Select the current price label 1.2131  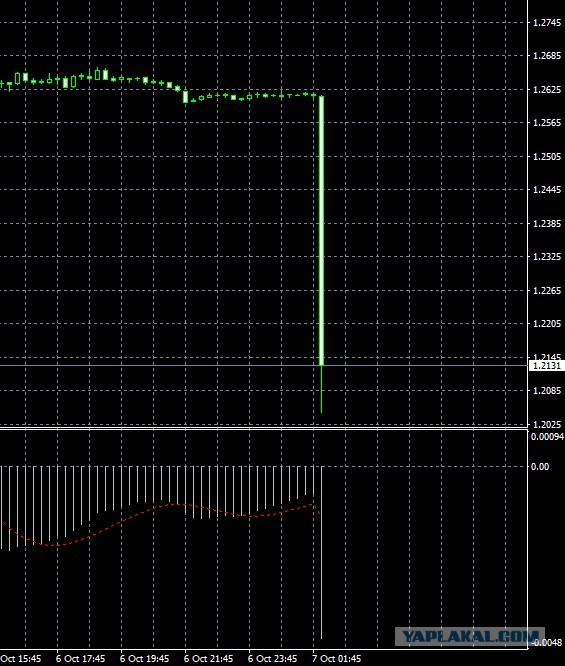coord(547,366)
